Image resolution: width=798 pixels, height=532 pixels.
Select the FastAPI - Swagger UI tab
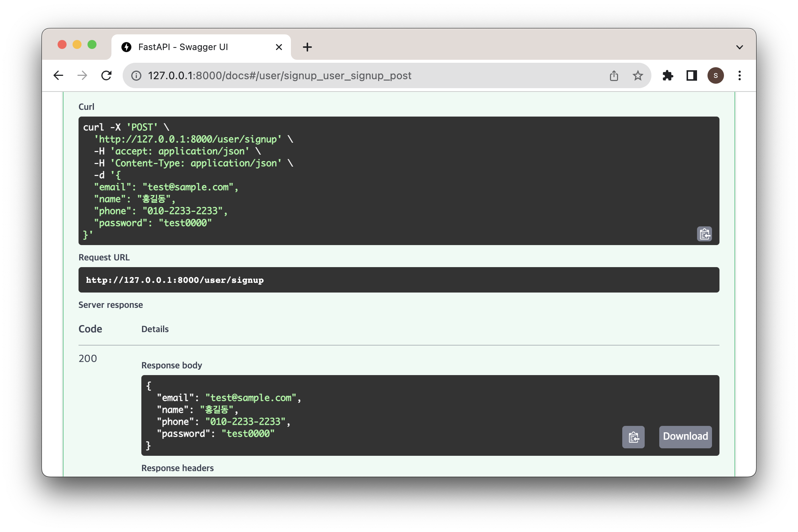click(183, 47)
